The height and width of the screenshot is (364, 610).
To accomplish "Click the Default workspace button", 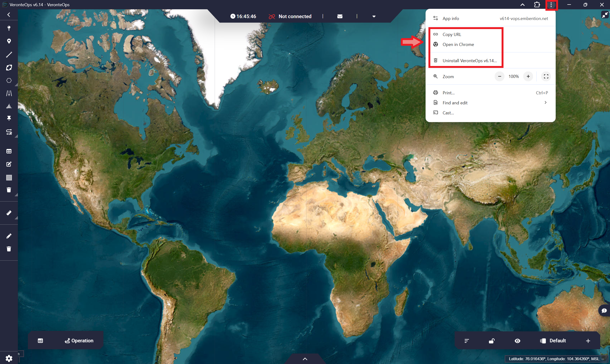I will click(553, 341).
